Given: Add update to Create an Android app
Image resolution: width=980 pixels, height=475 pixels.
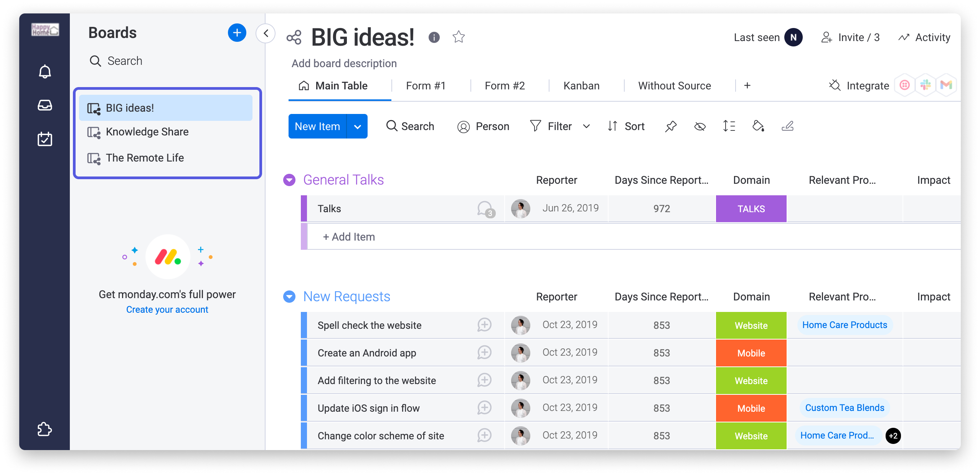Looking at the screenshot, I should (x=484, y=353).
